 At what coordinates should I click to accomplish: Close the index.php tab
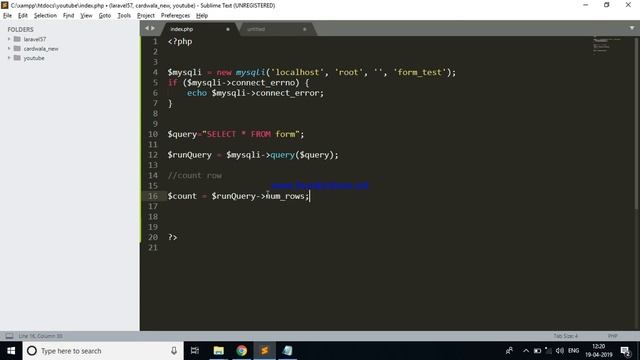coord(228,29)
